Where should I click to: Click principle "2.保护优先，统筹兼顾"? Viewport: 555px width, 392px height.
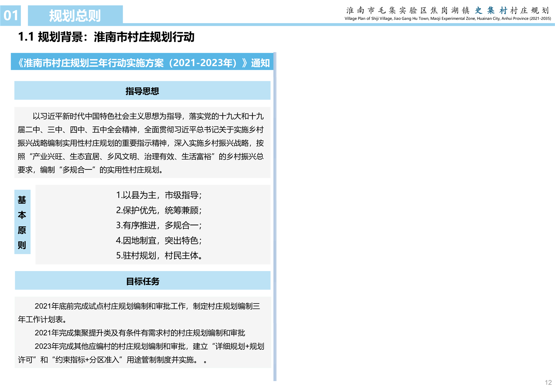point(158,210)
